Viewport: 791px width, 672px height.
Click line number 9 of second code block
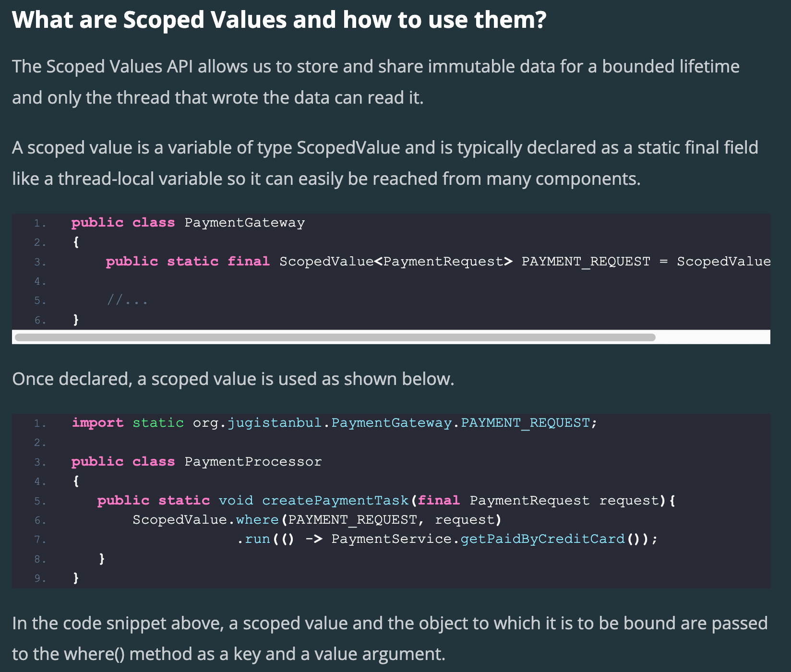point(40,578)
